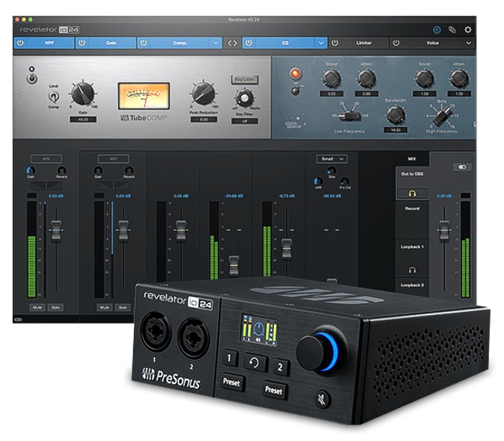Open the Small reverb type dropdown
The width and height of the screenshot is (504, 441).
pos(332,159)
